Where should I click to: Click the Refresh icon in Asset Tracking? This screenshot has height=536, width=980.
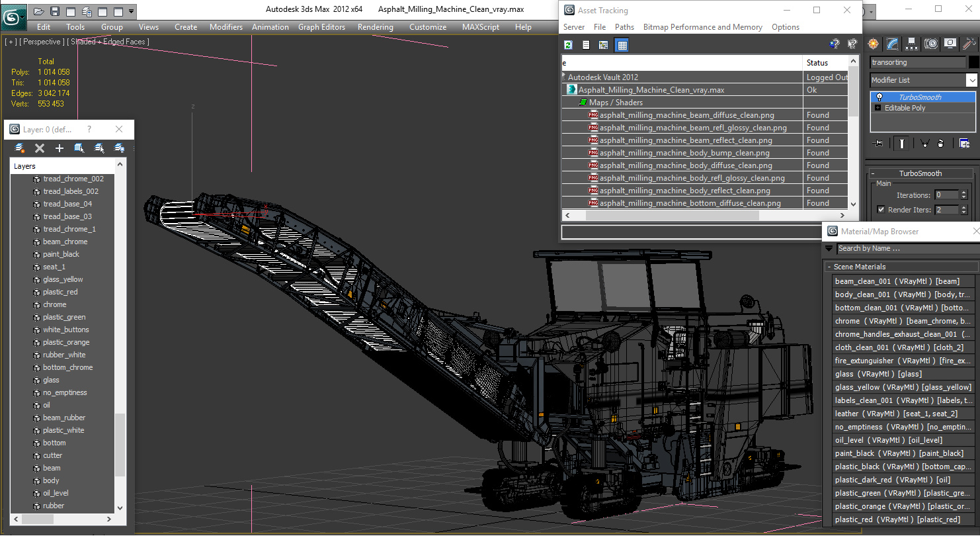point(568,44)
